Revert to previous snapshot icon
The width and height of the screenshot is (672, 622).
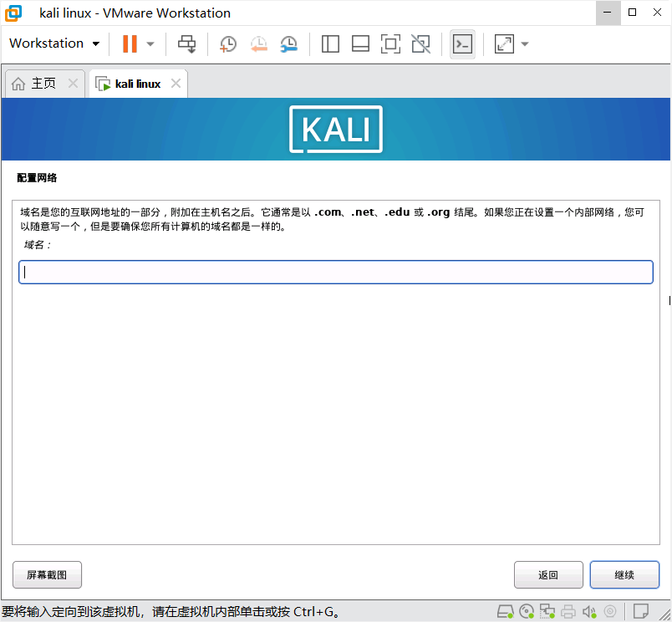click(x=259, y=43)
